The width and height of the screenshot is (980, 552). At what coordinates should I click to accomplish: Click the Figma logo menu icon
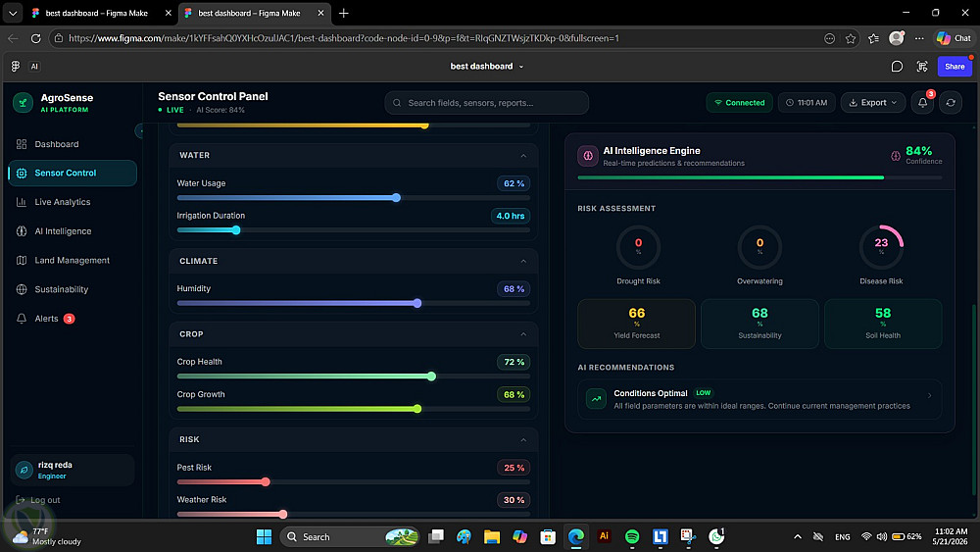(x=16, y=67)
